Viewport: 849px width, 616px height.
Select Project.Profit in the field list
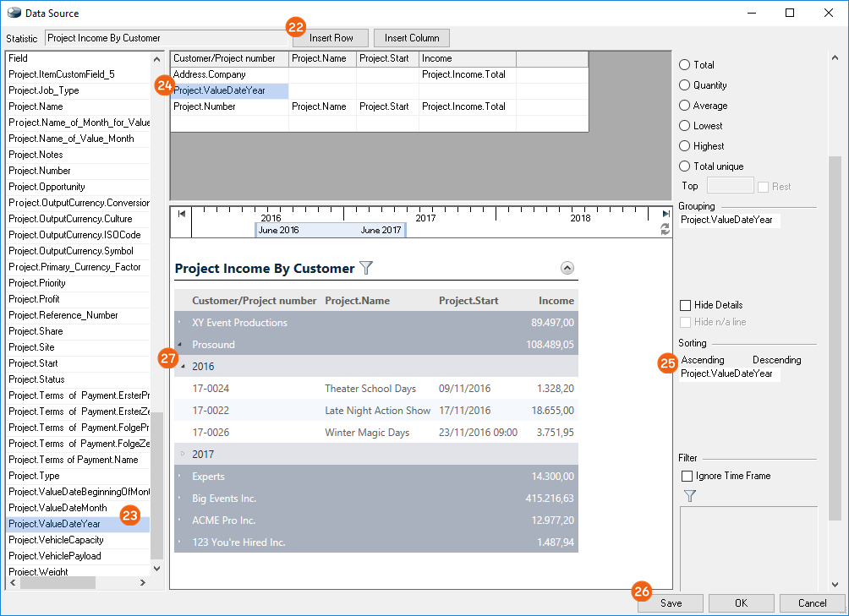click(34, 299)
